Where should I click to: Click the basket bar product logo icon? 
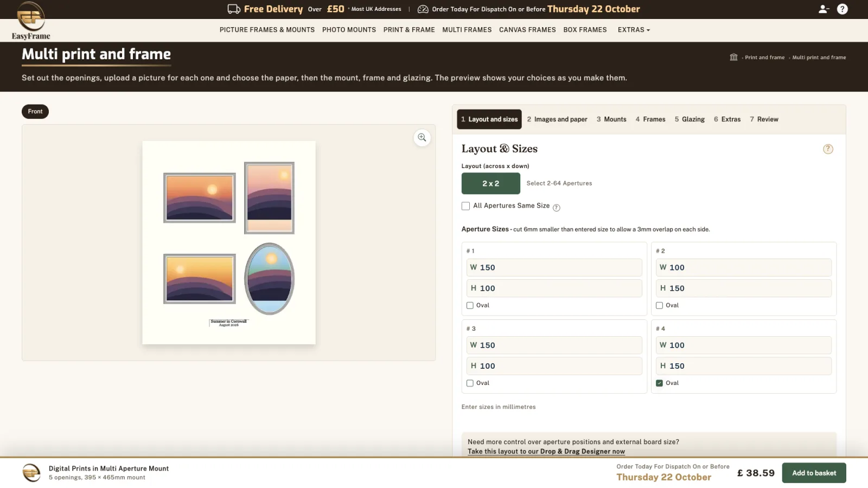tap(31, 473)
